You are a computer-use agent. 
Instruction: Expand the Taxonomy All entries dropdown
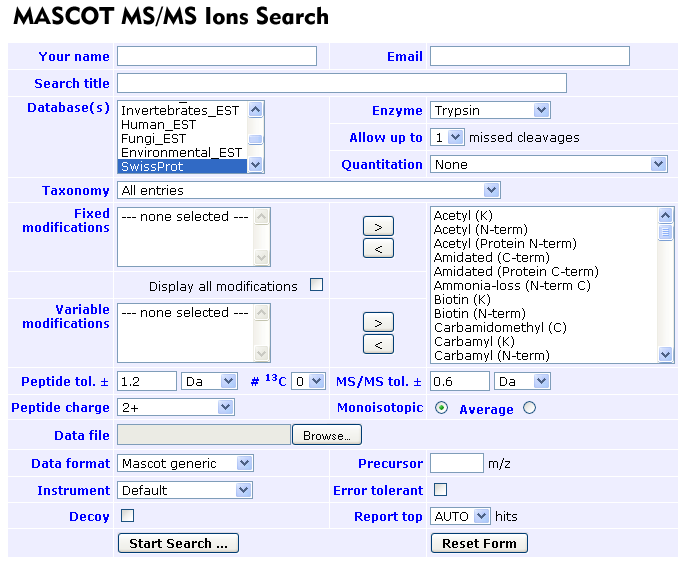308,190
